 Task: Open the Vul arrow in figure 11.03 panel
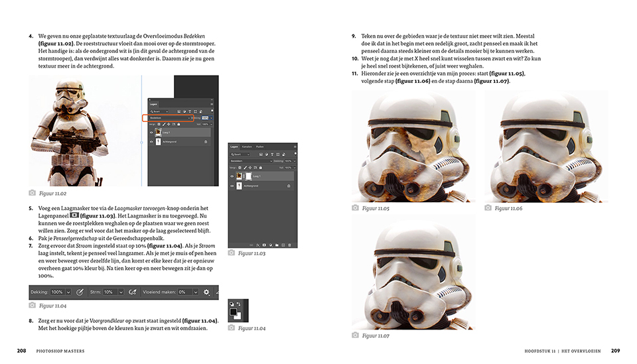(x=295, y=167)
